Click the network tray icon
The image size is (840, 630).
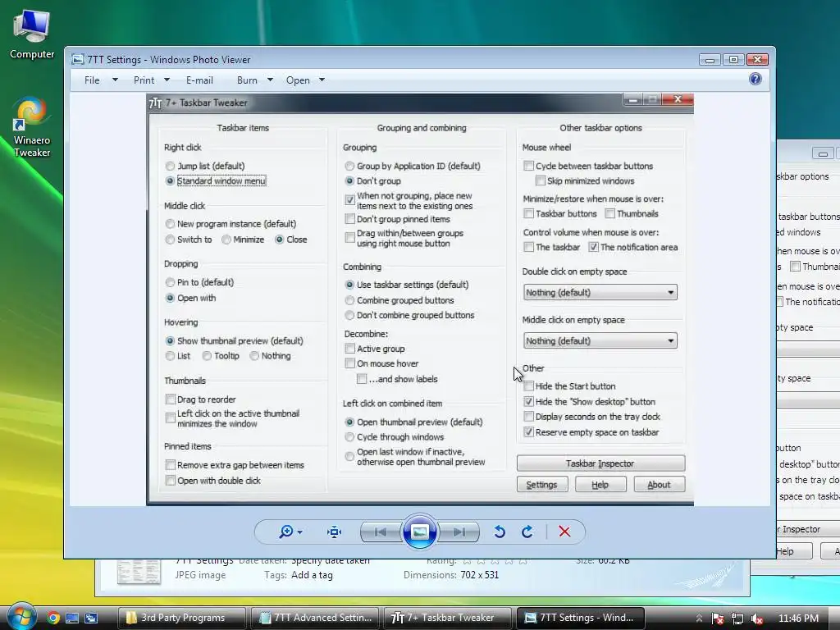pyautogui.click(x=737, y=619)
